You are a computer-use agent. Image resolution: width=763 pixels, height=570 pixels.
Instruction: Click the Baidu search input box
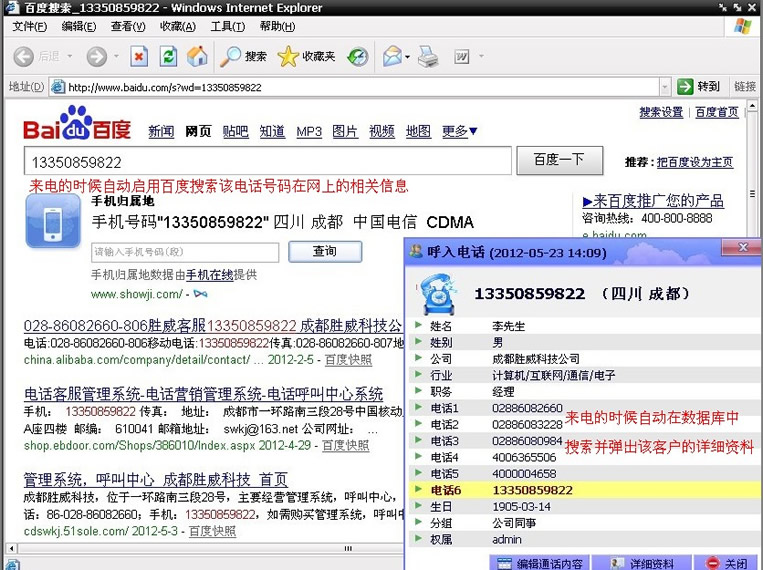[268, 161]
